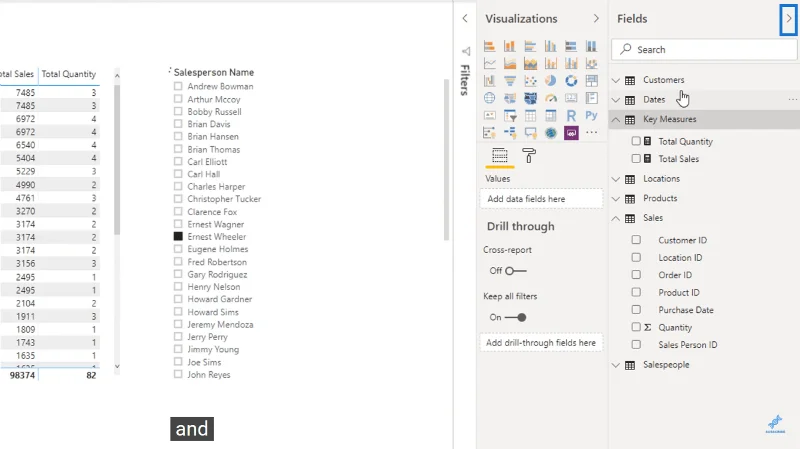
Task: Switch to the Fields well tab
Action: pyautogui.click(x=499, y=155)
